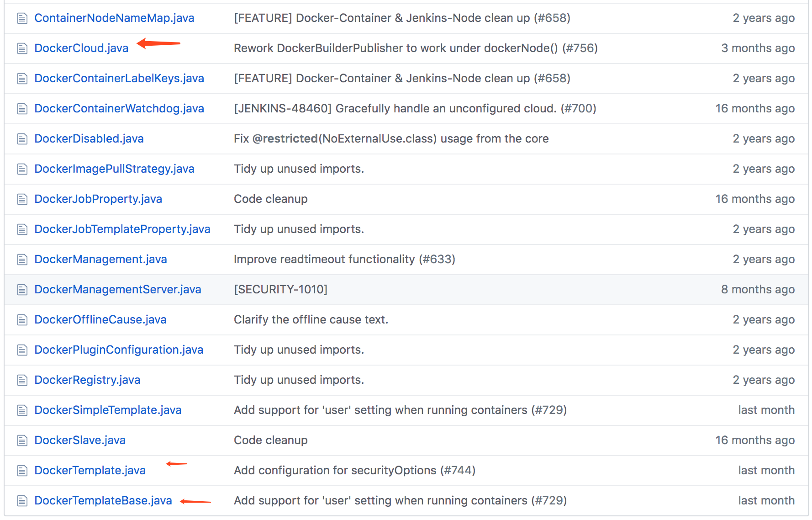Click file icon next to DockerSlave.java
The height and width of the screenshot is (520, 812).
22,440
